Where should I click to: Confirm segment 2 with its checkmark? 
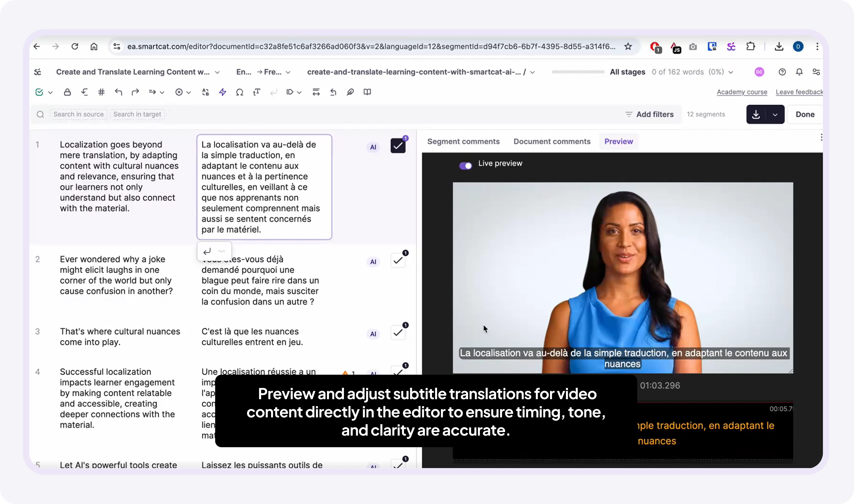click(398, 261)
